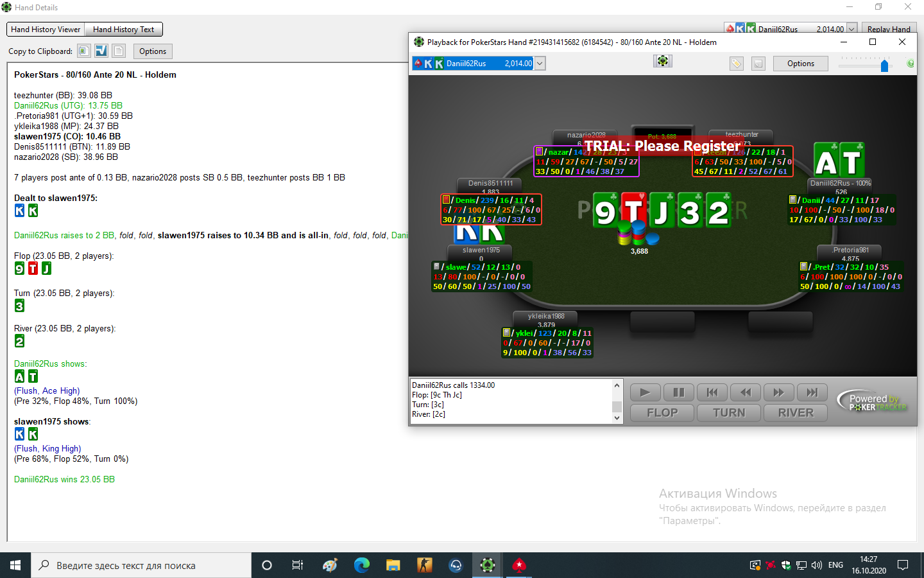Expand the hand selector dropdown in Playback window
This screenshot has height=578, width=924.
point(540,63)
